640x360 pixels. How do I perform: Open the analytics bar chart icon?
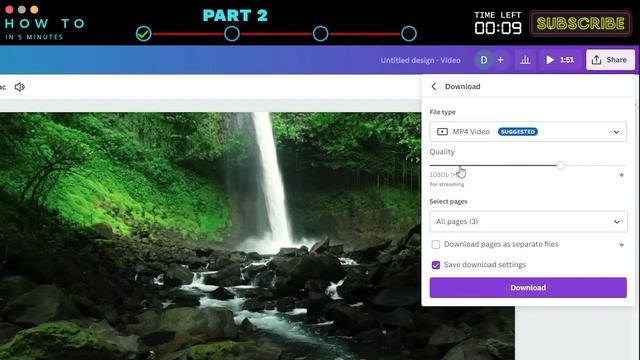click(x=525, y=60)
